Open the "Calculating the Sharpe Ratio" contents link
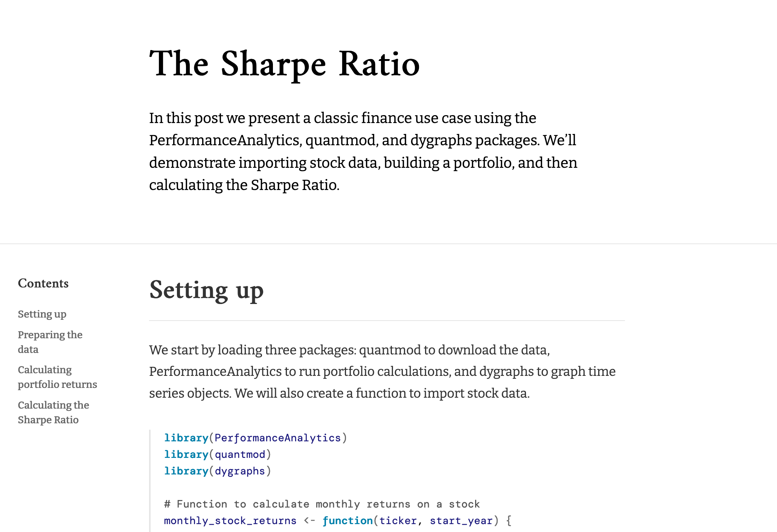 [53, 412]
